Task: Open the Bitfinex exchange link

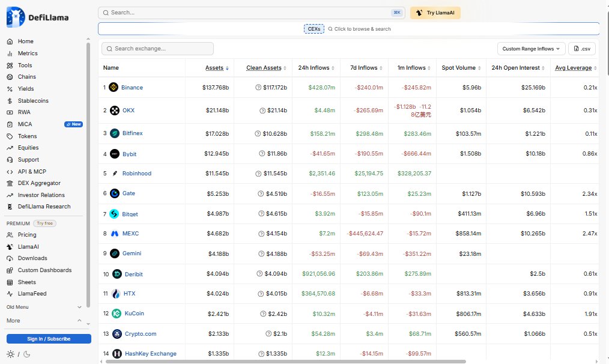Action: (x=133, y=133)
